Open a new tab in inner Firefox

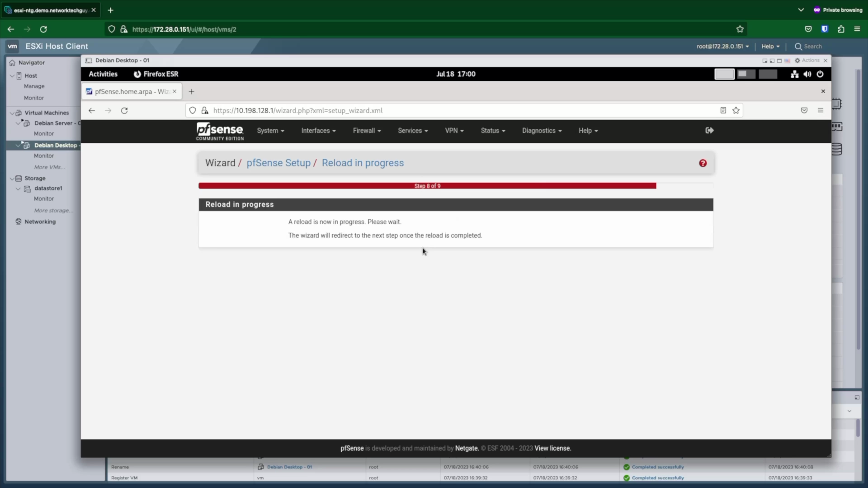click(191, 92)
